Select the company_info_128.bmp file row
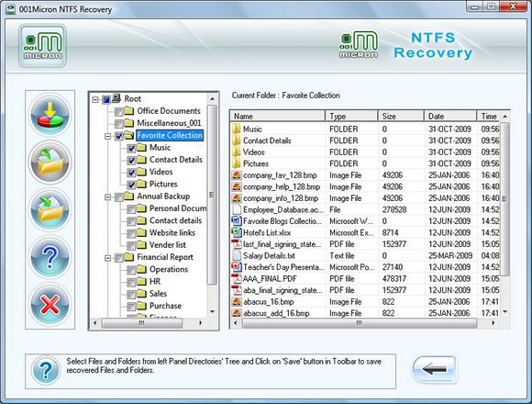532x404 pixels. pyautogui.click(x=365, y=198)
